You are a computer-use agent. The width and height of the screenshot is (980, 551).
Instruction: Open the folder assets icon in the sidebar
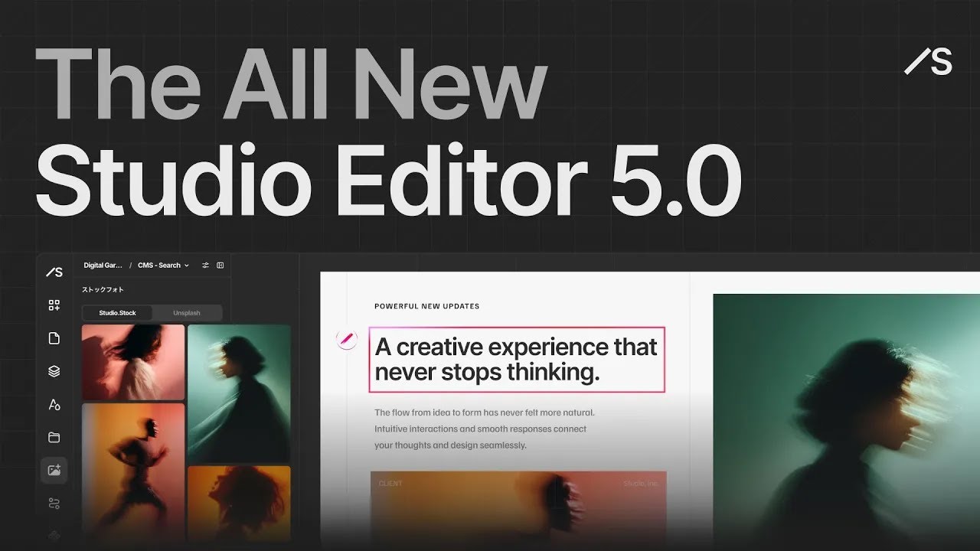(x=54, y=438)
